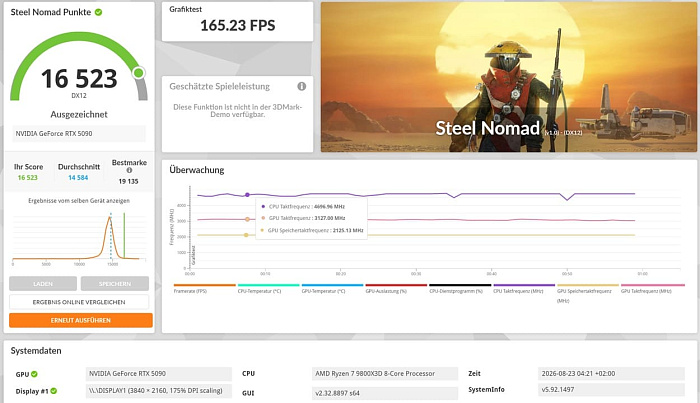Click the purple CPU clock data point on chart
This screenshot has width=700, height=403.
(x=247, y=195)
